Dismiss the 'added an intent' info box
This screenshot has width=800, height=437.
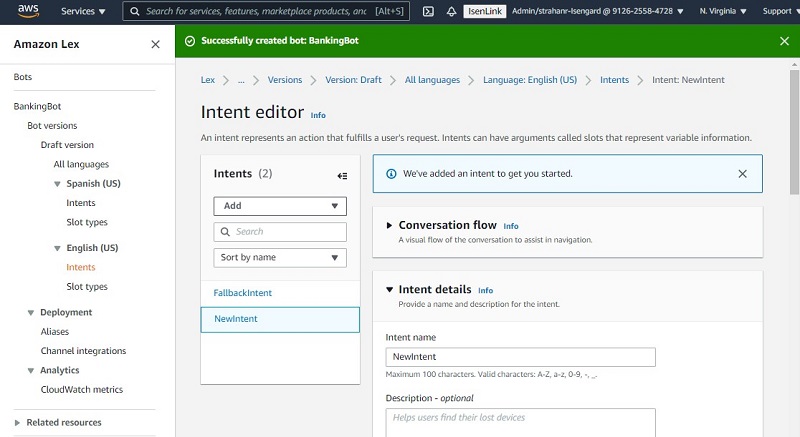pyautogui.click(x=742, y=174)
